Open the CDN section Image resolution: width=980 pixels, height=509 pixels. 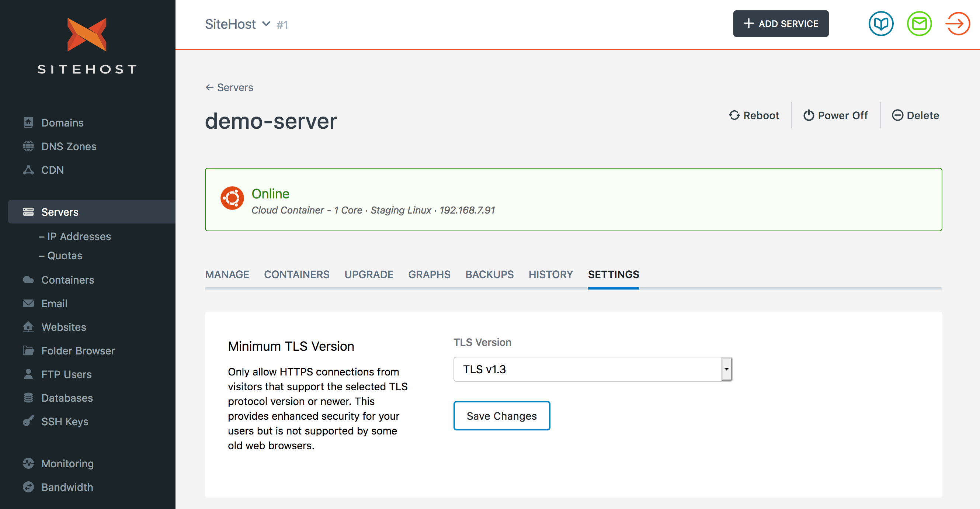(x=52, y=170)
